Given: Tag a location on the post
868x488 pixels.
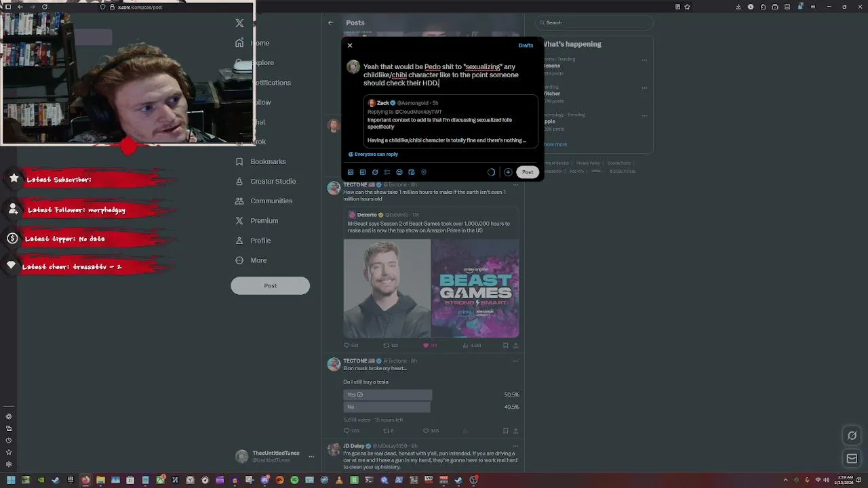Looking at the screenshot, I should pyautogui.click(x=424, y=172).
